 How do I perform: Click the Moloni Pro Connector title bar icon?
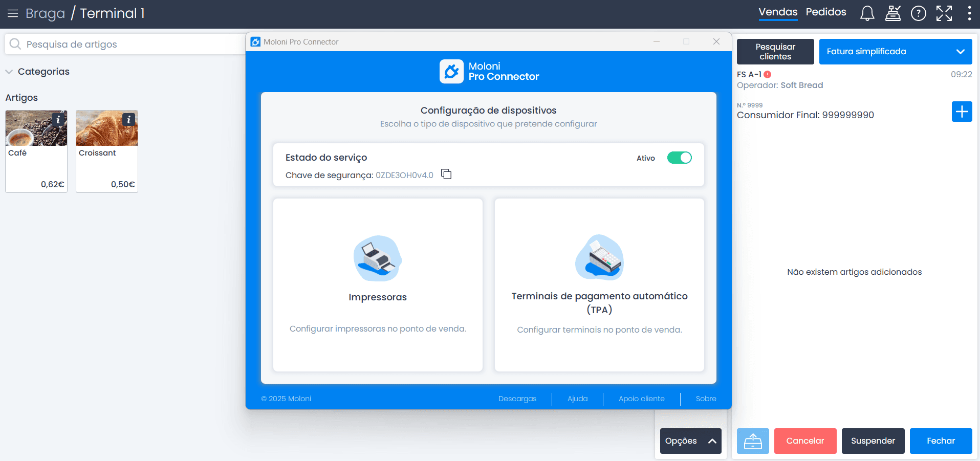255,42
